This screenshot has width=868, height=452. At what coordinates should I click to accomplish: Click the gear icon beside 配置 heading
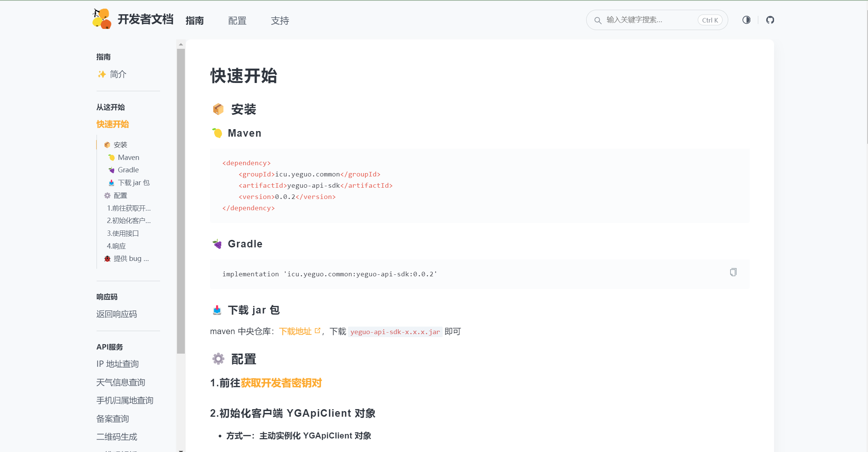[218, 359]
